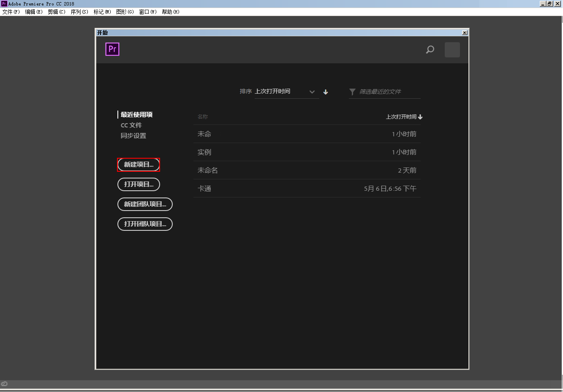
Task: Select 同步设置 in sidebar
Action: (133, 136)
